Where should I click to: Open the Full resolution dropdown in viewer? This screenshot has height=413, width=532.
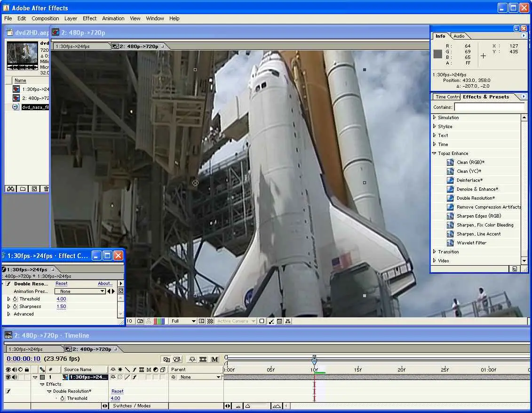click(x=183, y=321)
